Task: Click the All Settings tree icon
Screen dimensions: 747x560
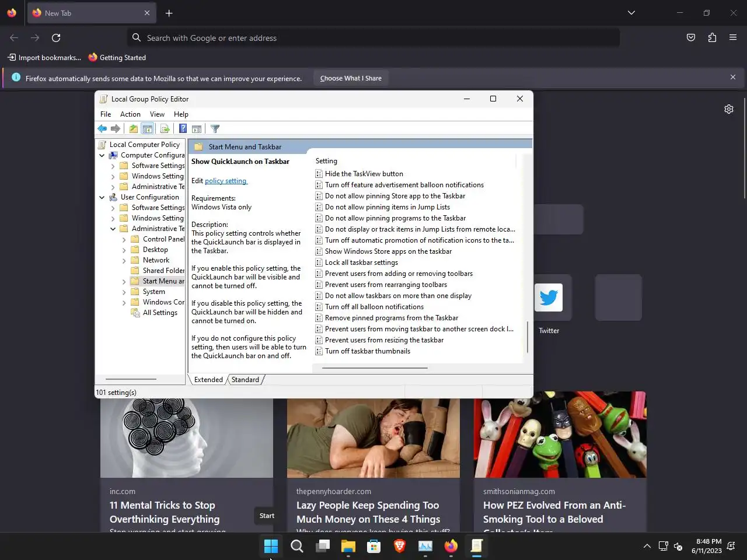Action: (x=135, y=313)
